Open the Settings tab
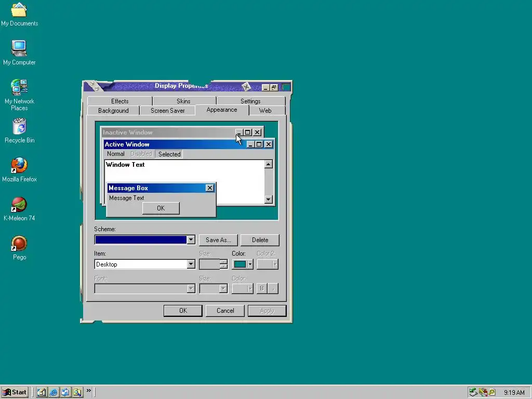This screenshot has height=399, width=532. [x=250, y=101]
